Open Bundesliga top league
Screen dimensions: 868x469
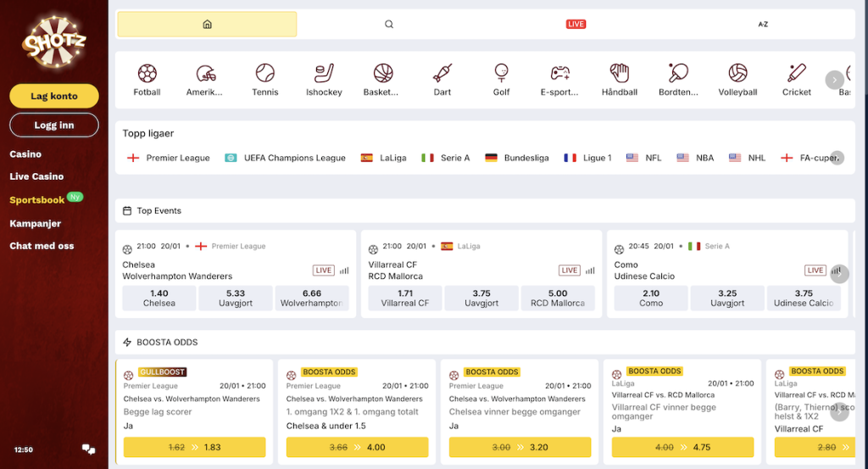tap(516, 158)
